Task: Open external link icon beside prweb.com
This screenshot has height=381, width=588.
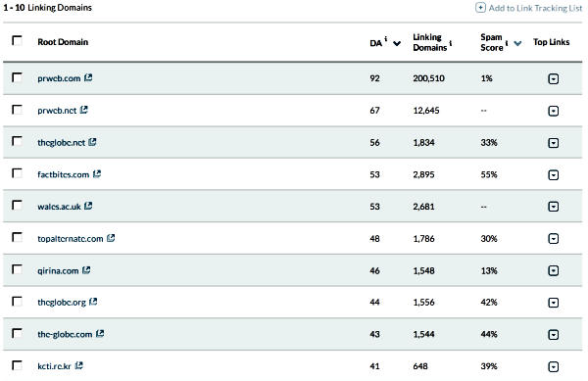Action: tap(88, 77)
